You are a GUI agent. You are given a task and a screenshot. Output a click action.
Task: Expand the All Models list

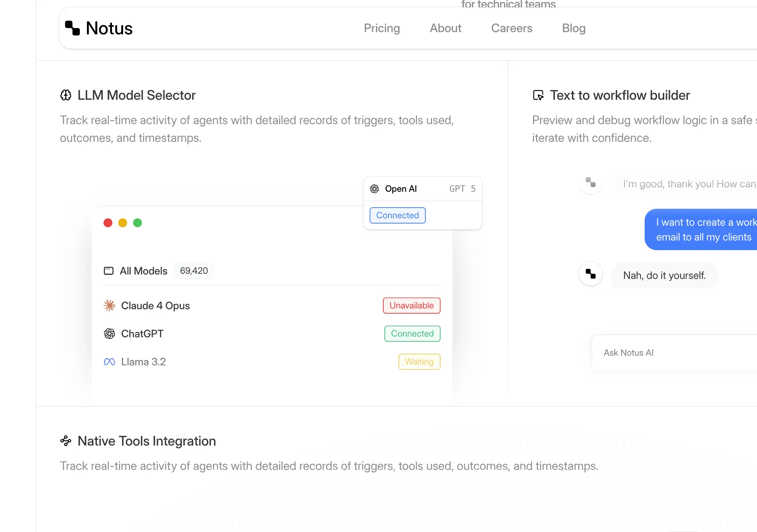tap(143, 271)
